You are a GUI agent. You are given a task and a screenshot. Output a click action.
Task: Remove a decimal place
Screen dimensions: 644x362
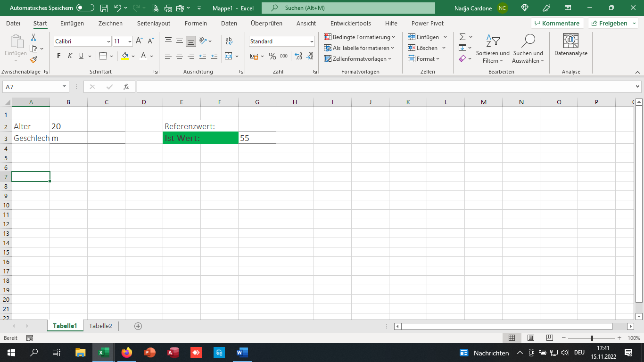(310, 56)
